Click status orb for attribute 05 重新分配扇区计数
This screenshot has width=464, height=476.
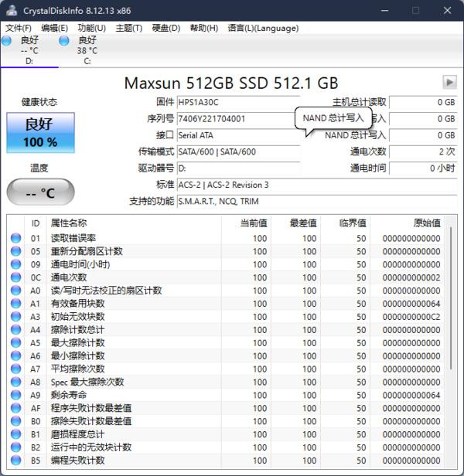15,252
